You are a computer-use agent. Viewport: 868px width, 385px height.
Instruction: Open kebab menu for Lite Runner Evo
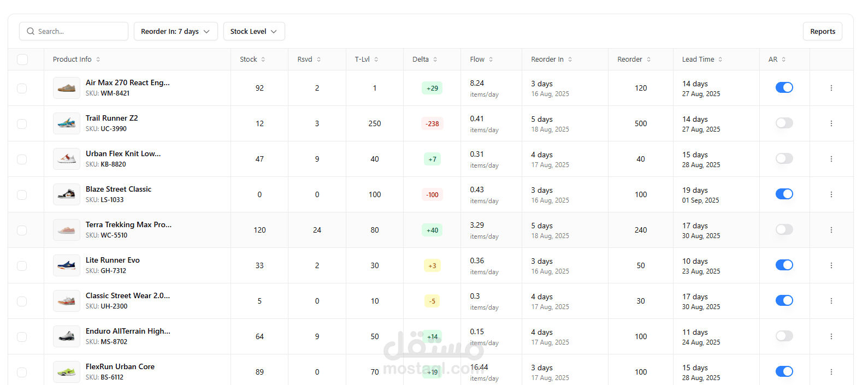(x=831, y=265)
